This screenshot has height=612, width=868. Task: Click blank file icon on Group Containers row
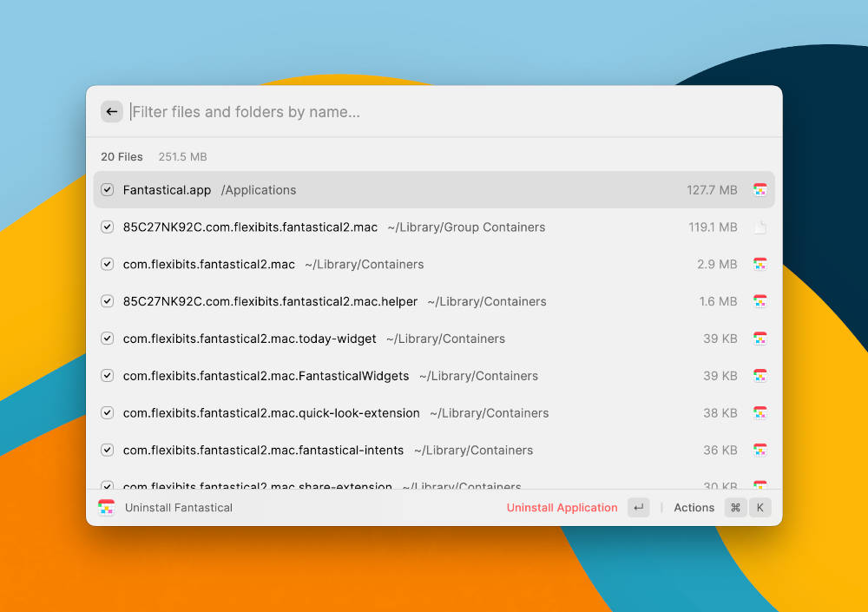pyautogui.click(x=760, y=227)
